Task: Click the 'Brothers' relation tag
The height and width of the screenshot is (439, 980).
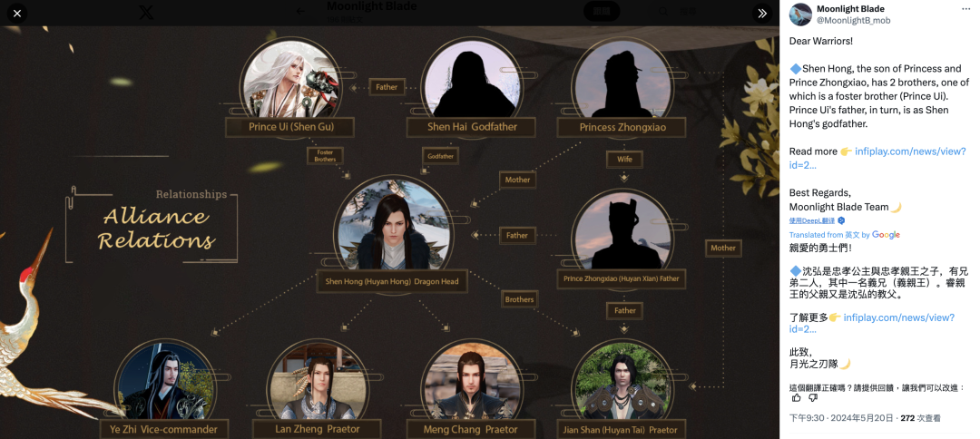Action: (x=519, y=299)
